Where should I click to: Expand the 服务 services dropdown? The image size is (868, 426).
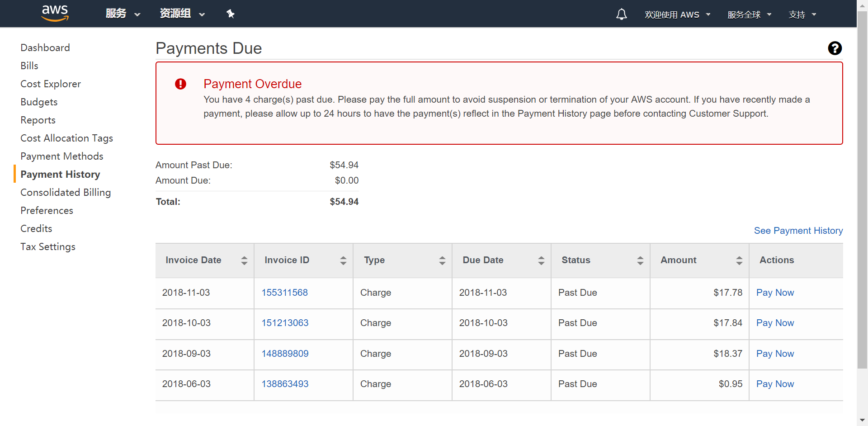pos(123,14)
